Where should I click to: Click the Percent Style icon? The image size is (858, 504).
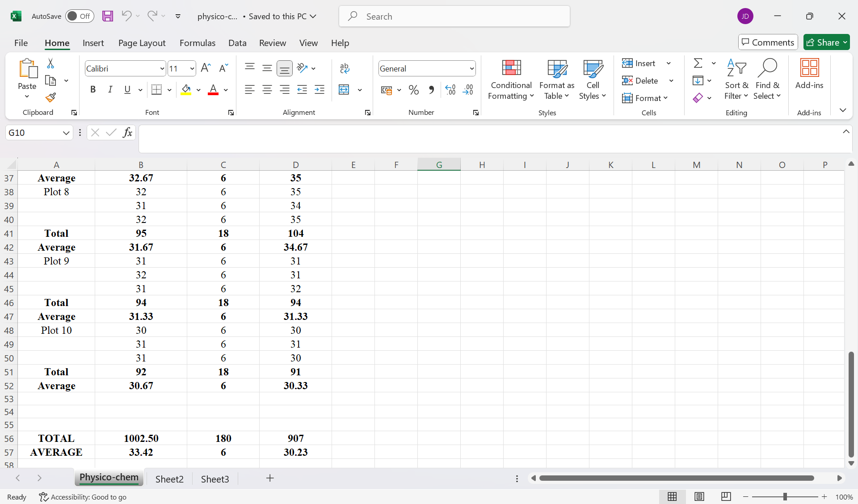click(414, 90)
